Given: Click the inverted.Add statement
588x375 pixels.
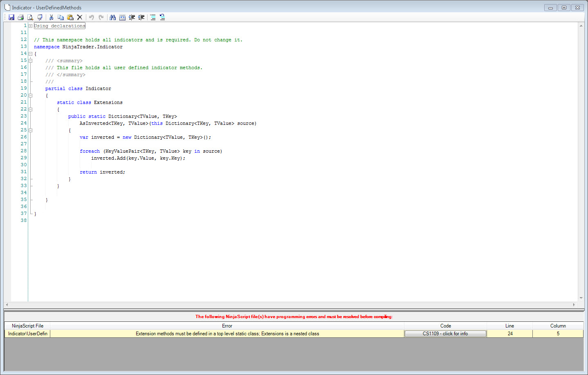Looking at the screenshot, I should (x=138, y=158).
